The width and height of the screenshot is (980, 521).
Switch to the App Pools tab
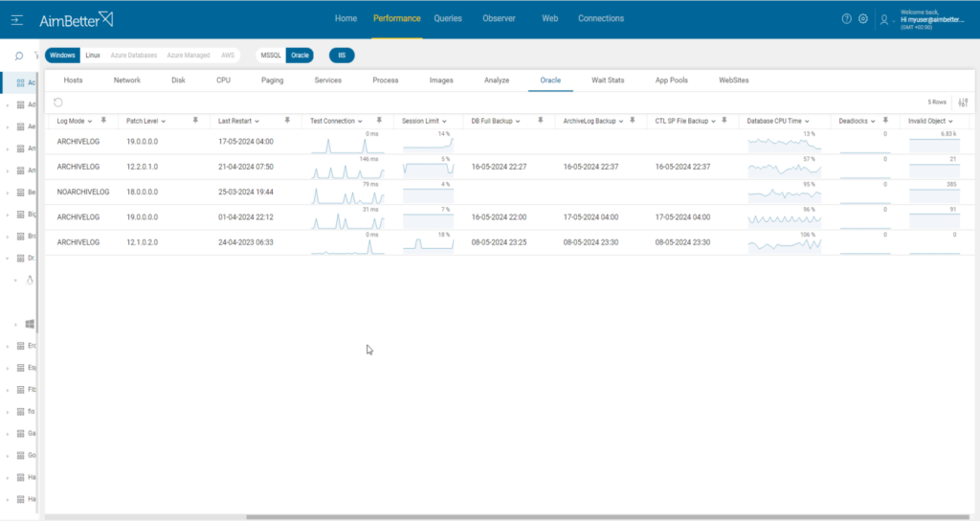click(x=671, y=80)
